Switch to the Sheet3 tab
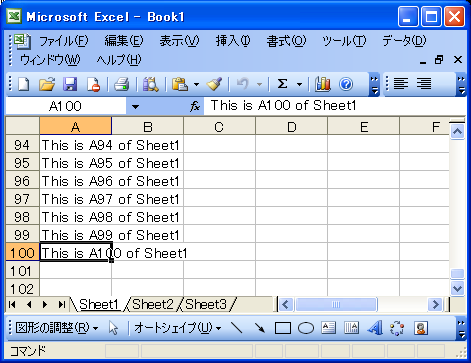471x363 pixels. click(206, 305)
